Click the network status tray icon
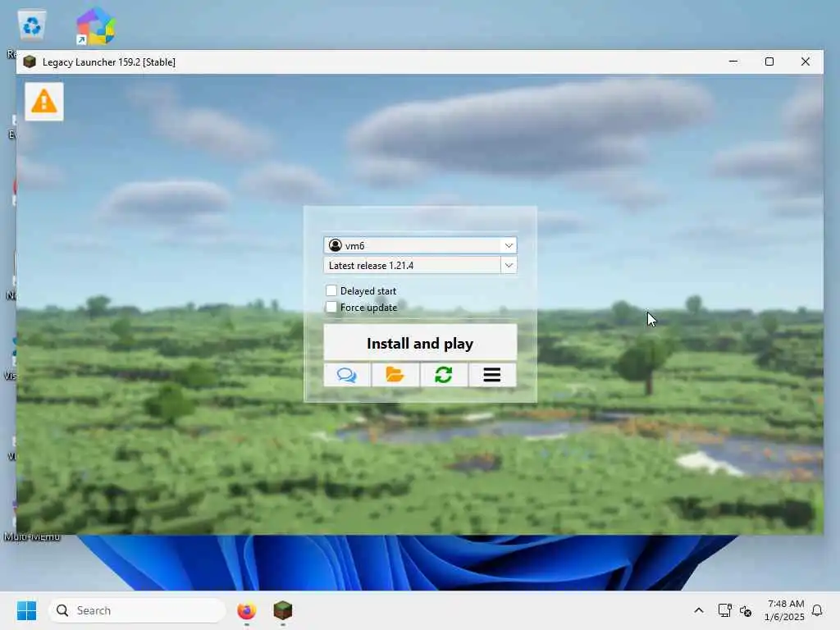Image resolution: width=840 pixels, height=630 pixels. (724, 610)
